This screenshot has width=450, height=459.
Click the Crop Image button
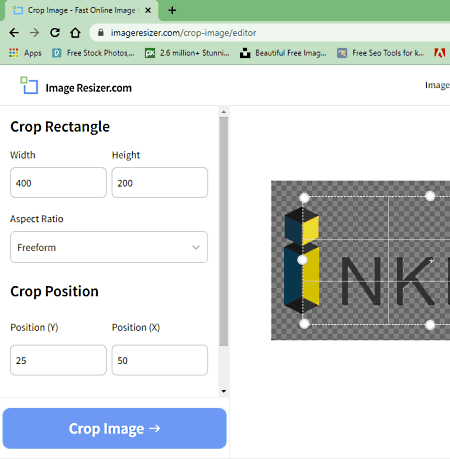[x=115, y=428]
